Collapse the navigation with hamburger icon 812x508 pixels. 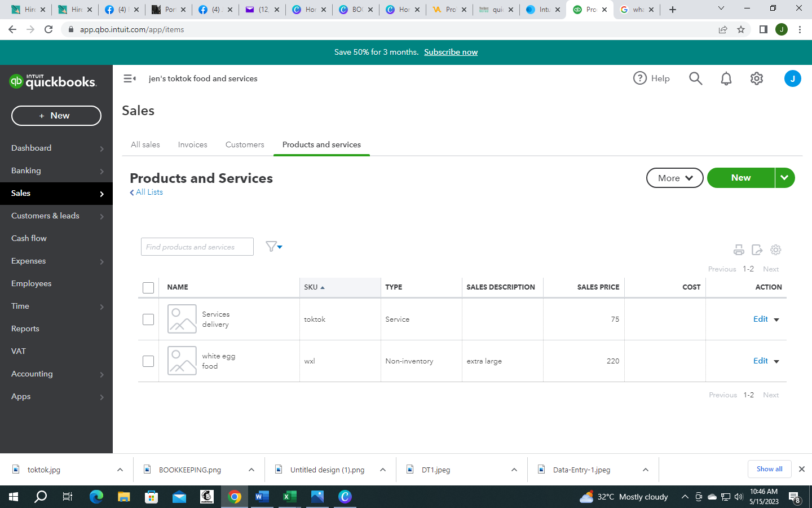coord(130,78)
